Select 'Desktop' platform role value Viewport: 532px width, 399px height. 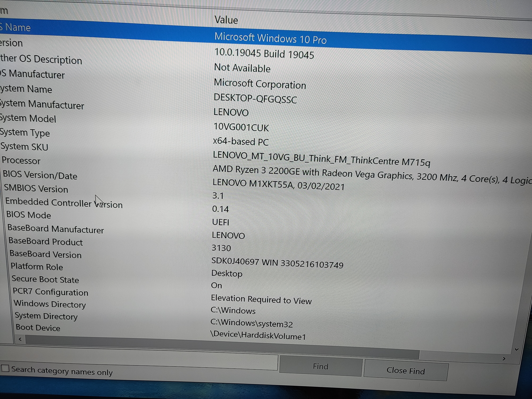click(227, 273)
